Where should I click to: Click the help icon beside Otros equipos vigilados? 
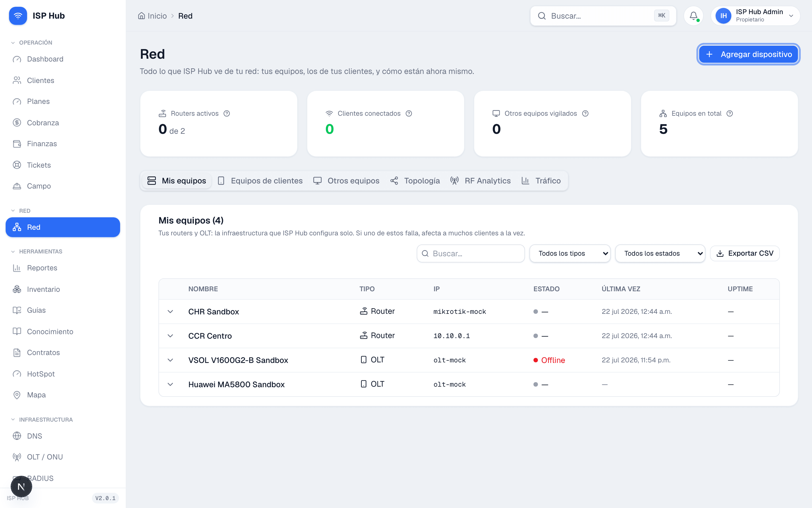[585, 113]
